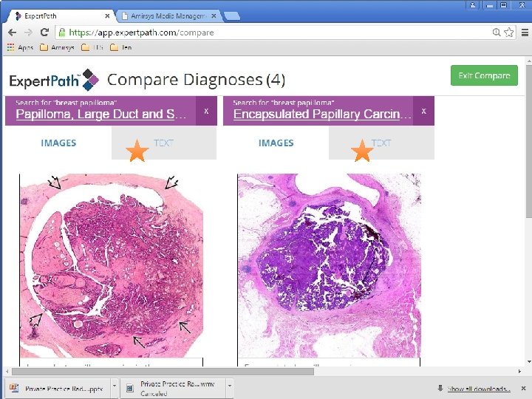532x399 pixels.
Task: Reload the page with the refresh icon
Action: pyautogui.click(x=44, y=33)
